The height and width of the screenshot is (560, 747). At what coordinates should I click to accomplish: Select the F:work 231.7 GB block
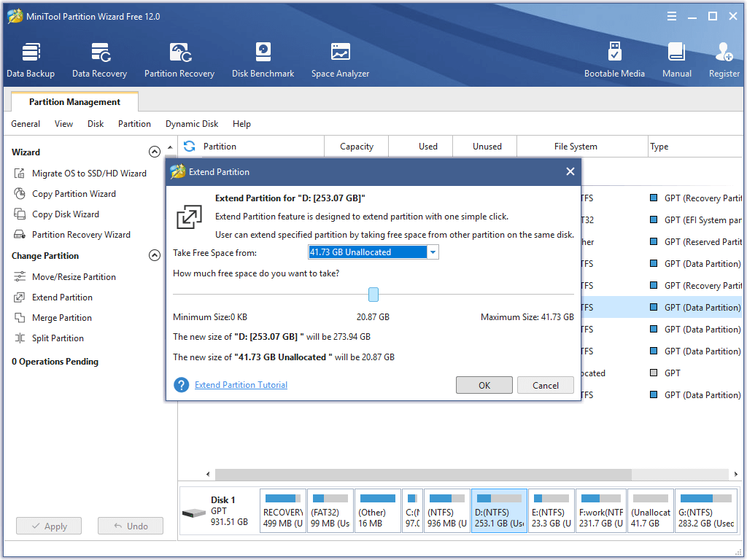coord(601,510)
